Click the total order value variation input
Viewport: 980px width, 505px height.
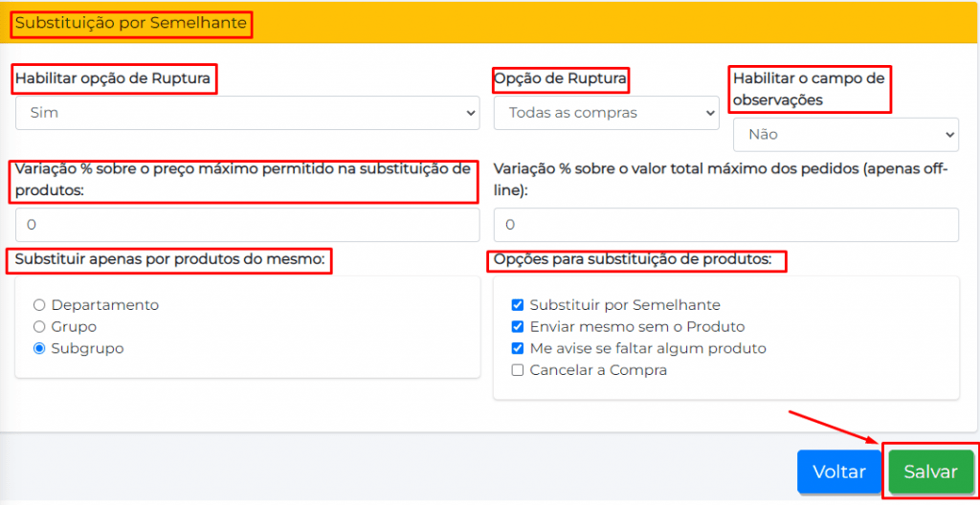pyautogui.click(x=725, y=225)
